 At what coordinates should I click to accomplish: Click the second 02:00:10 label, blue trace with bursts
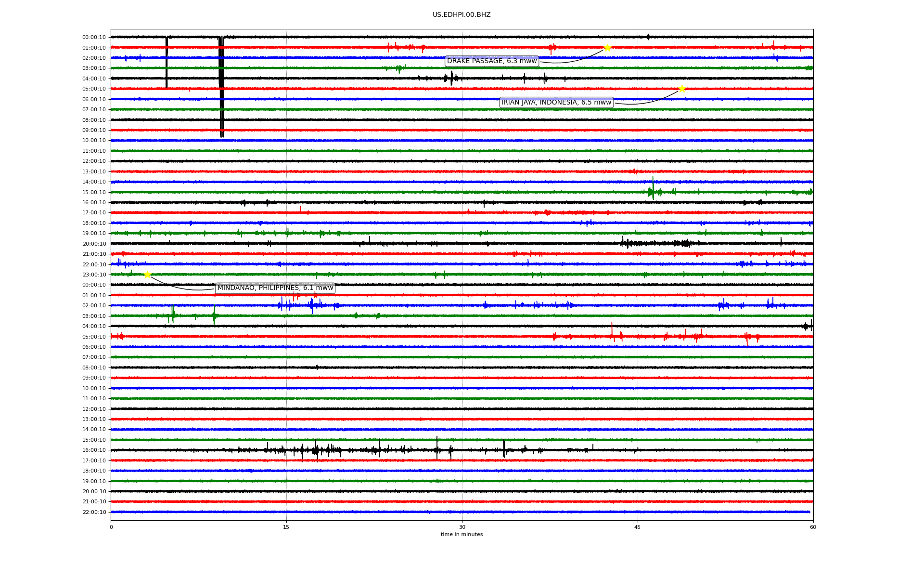(x=94, y=306)
